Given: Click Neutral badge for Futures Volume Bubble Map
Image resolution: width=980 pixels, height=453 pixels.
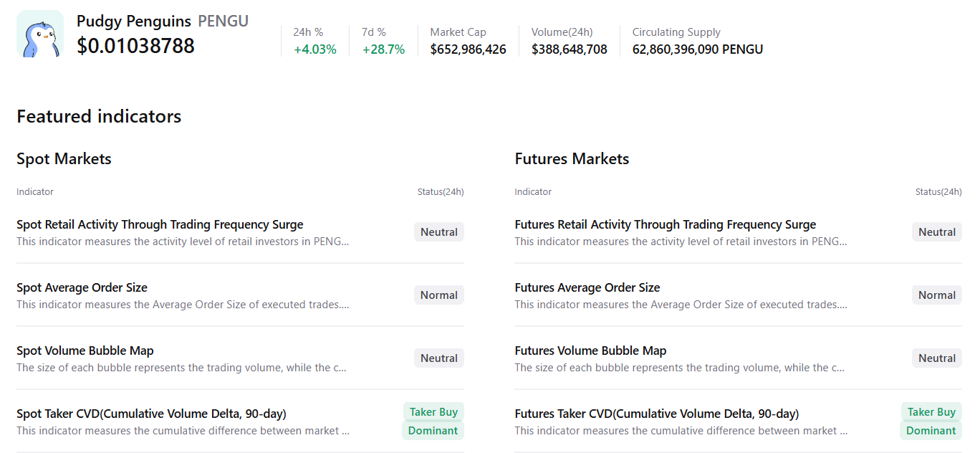Looking at the screenshot, I should click(936, 358).
